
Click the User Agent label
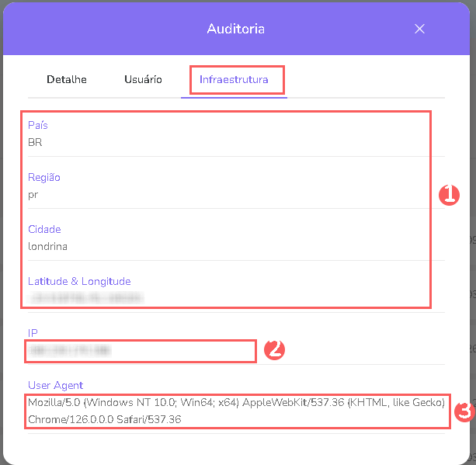55,385
